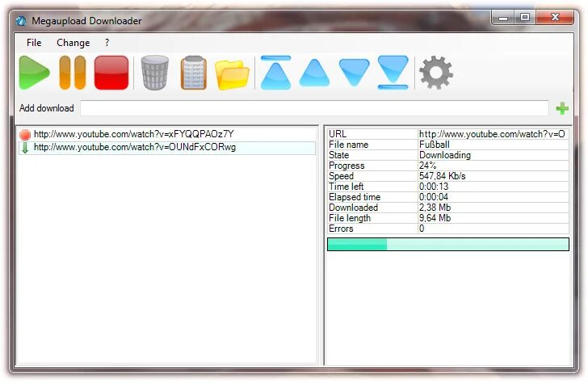Open the Change menu

click(x=73, y=43)
